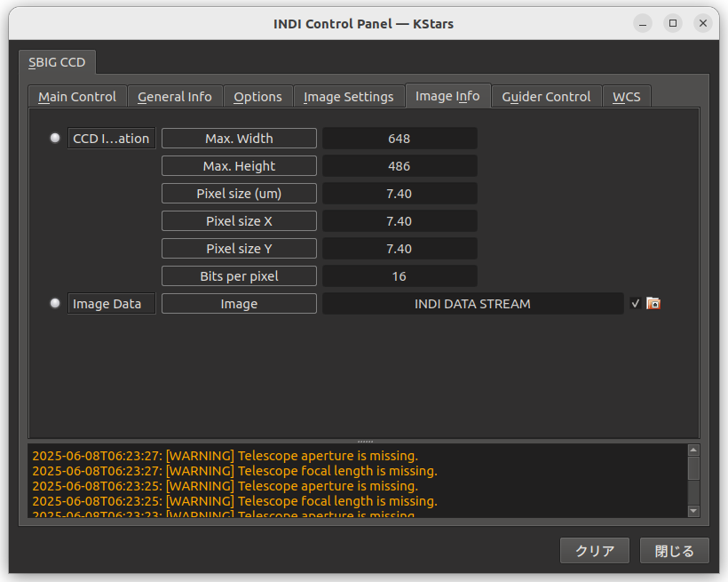
Task: Click the Max. Height value 486
Action: tap(400, 166)
